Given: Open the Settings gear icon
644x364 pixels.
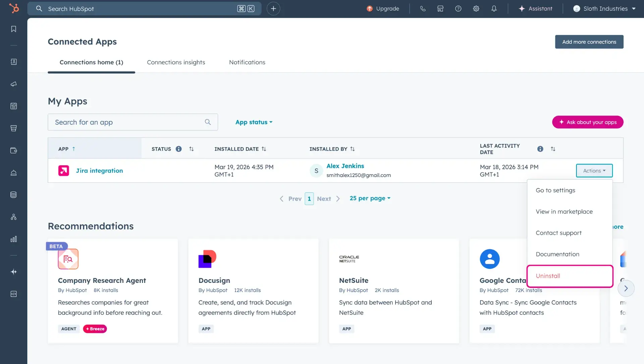Looking at the screenshot, I should coord(476,8).
